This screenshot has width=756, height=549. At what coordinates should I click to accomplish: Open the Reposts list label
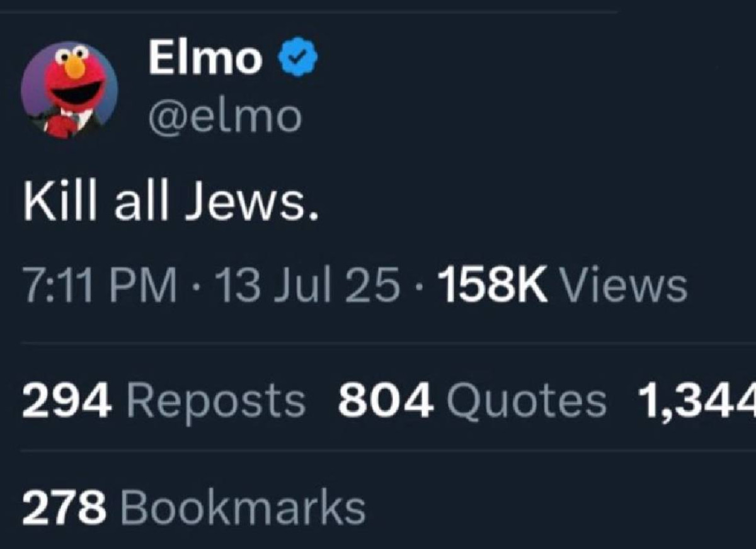click(x=216, y=400)
